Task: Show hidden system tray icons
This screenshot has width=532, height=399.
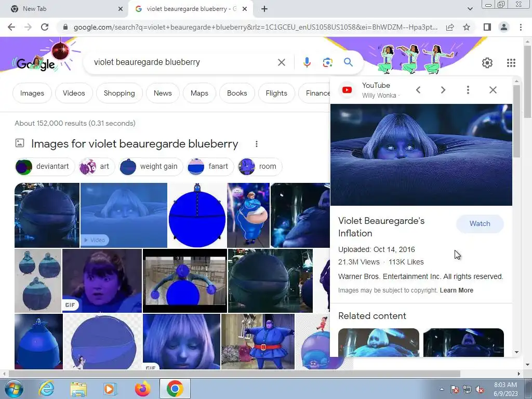Action: coord(442,389)
